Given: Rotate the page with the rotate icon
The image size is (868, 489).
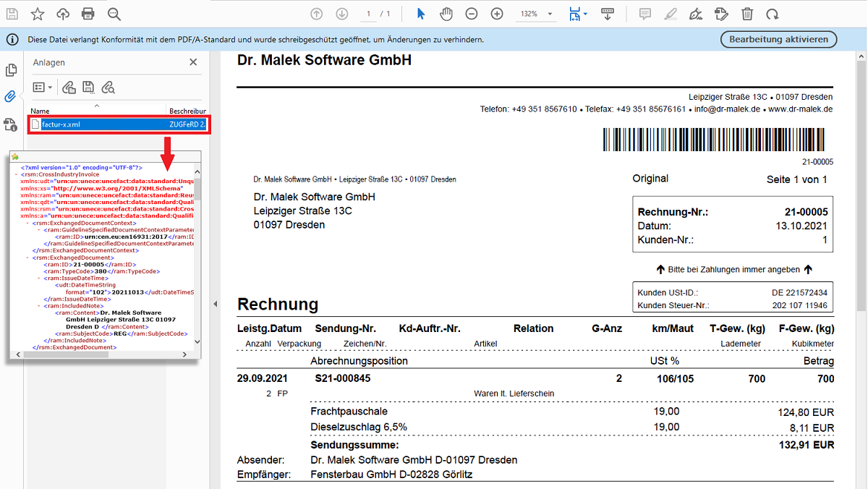Looking at the screenshot, I should [x=773, y=14].
